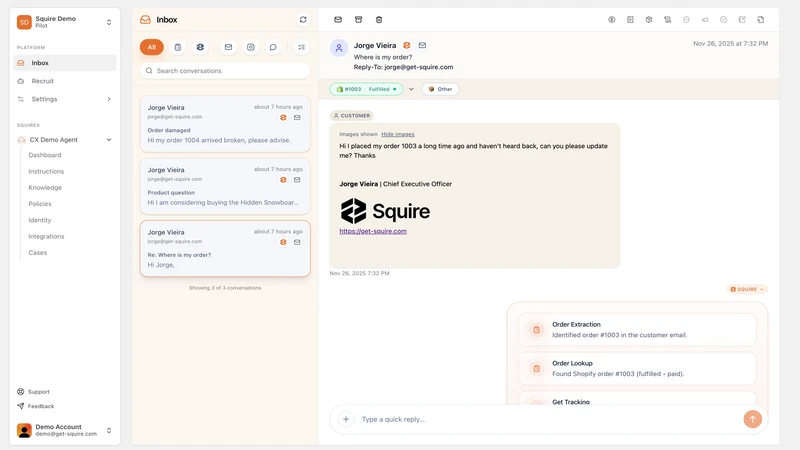800x450 pixels.
Task: Click the shield icon in top toolbar
Action: tap(686, 19)
